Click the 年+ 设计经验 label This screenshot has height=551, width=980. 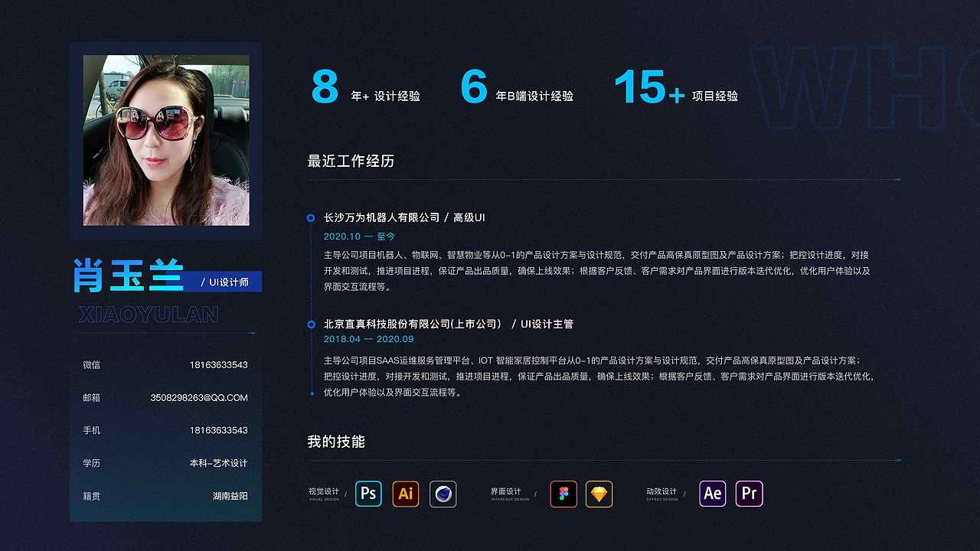pyautogui.click(x=385, y=96)
